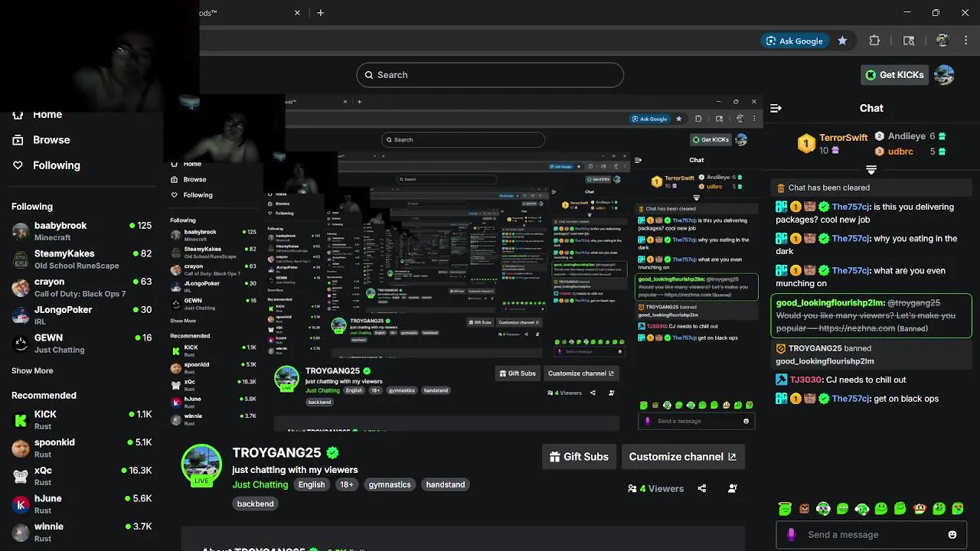Viewport: 980px width, 551px height.
Task: Click TJ3030 username in chat
Action: (x=806, y=380)
